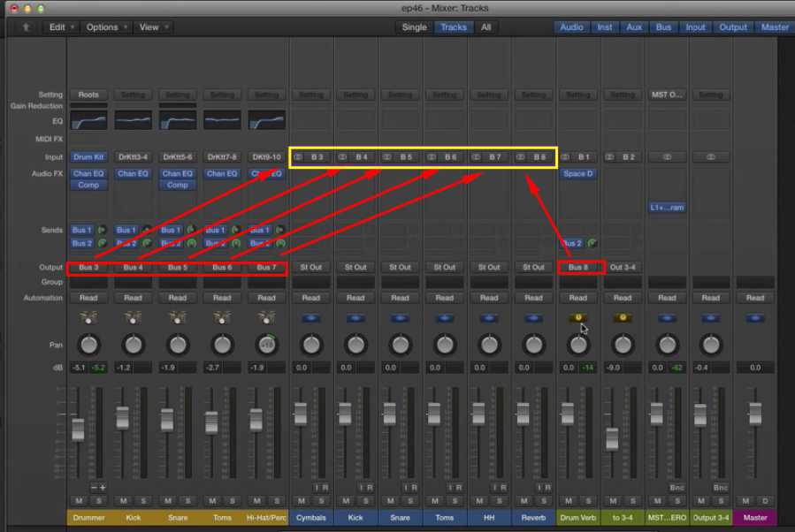The width and height of the screenshot is (795, 532).
Task: Click the stereo format icon beside input B 6
Action: click(x=432, y=157)
